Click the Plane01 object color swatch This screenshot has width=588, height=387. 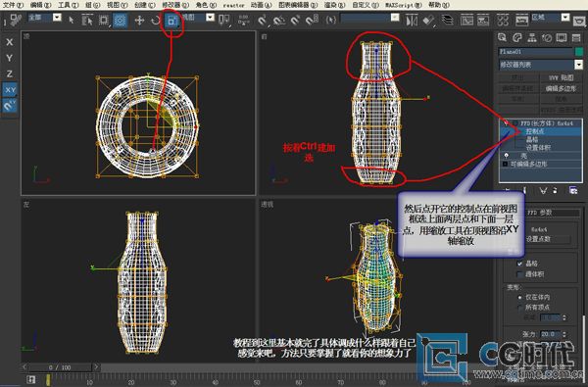click(x=578, y=52)
